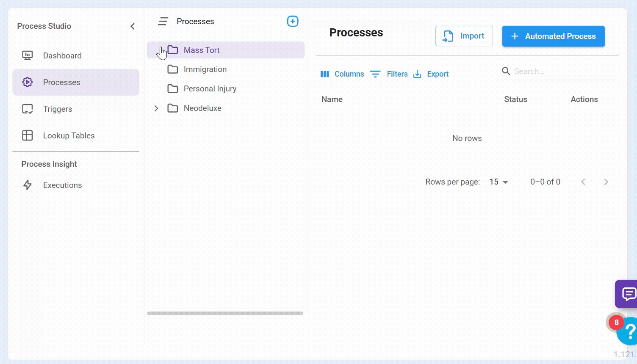Expand the Neodeluxe folder
The height and width of the screenshot is (364, 637).
(x=156, y=108)
